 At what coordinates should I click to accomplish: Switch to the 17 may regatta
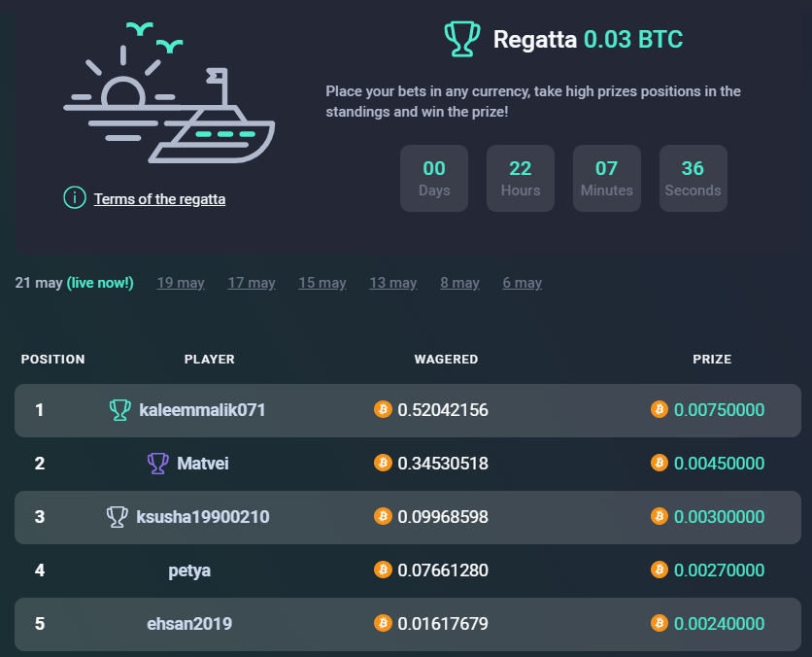[x=252, y=283]
